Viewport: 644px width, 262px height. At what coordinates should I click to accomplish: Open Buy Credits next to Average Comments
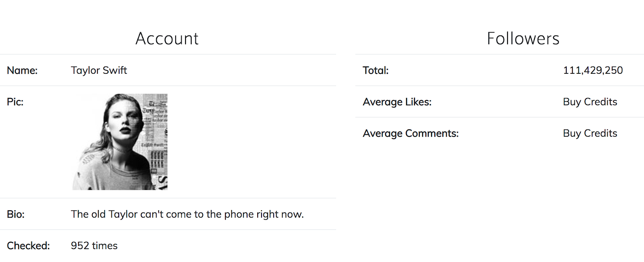coord(590,133)
